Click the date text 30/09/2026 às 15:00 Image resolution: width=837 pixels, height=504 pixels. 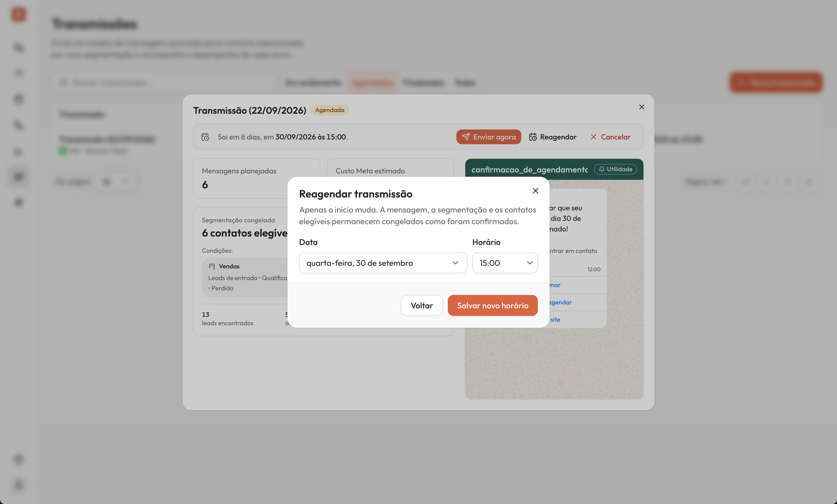311,137
